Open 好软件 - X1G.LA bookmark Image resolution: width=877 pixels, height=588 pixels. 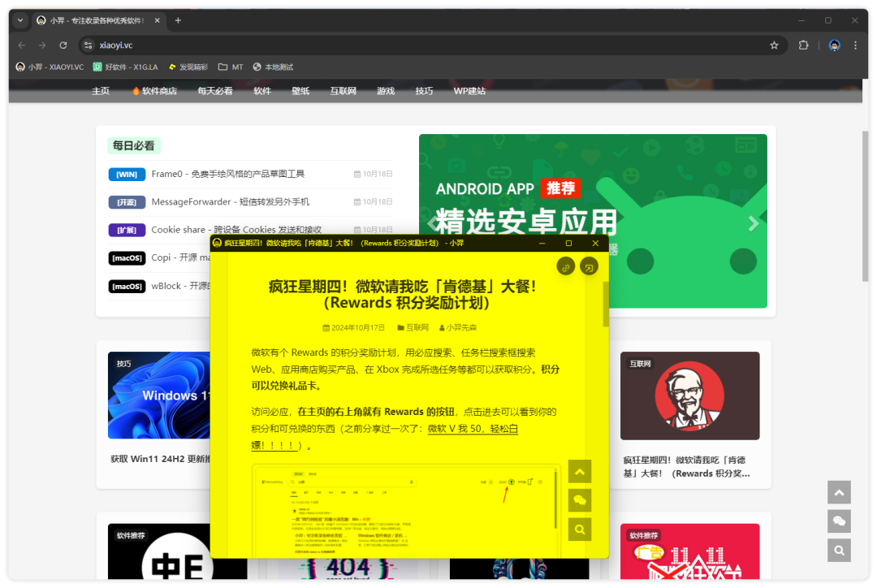(x=125, y=67)
